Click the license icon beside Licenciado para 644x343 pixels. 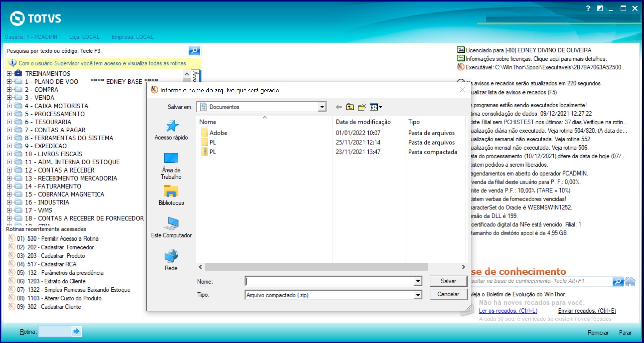[x=461, y=50]
